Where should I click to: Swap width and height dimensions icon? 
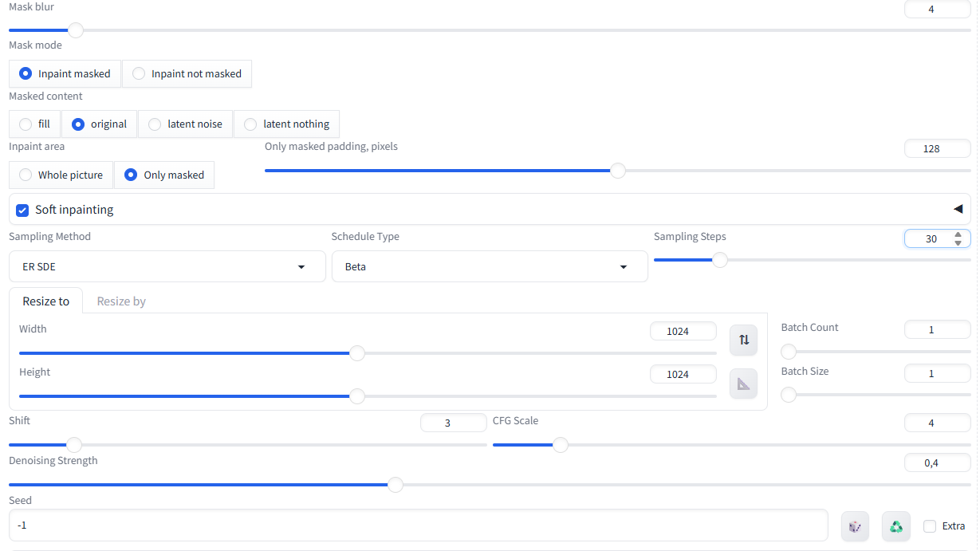[743, 340]
